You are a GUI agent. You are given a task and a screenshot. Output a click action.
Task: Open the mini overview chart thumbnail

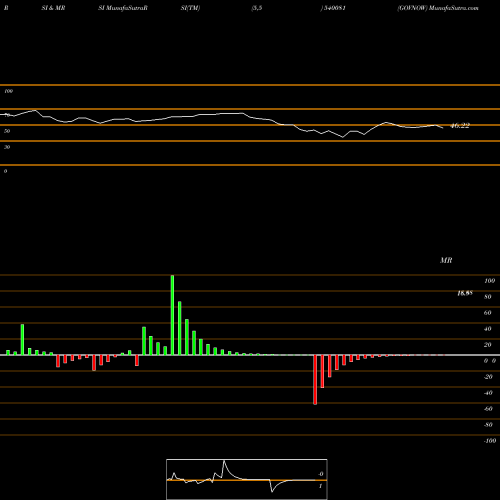coord(247,479)
